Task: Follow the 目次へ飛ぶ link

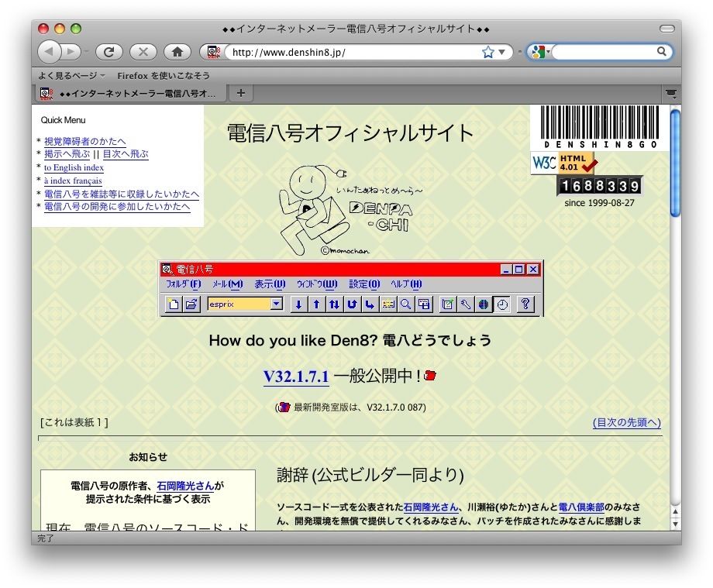Action: tap(126, 154)
